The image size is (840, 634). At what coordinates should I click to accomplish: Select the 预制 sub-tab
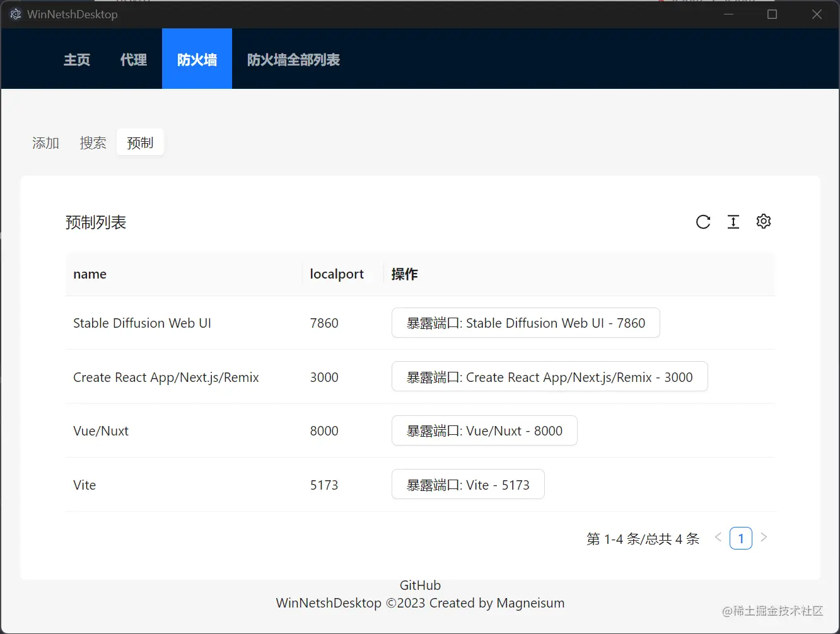[140, 142]
